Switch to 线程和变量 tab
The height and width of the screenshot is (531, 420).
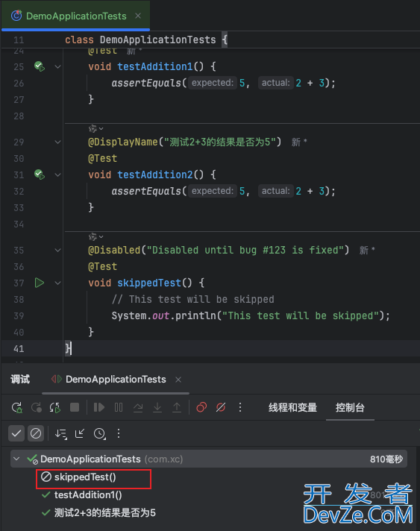pyautogui.click(x=292, y=407)
